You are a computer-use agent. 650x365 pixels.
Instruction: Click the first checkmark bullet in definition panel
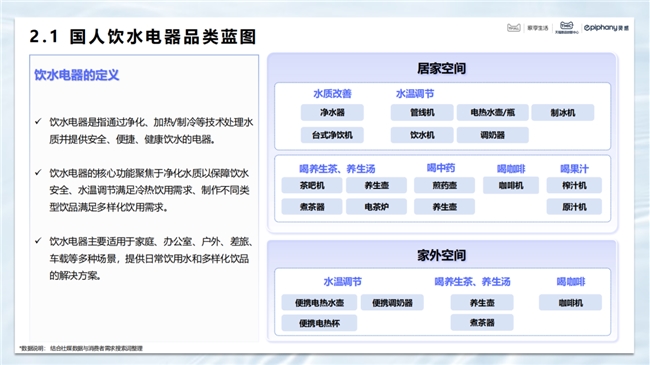38,122
